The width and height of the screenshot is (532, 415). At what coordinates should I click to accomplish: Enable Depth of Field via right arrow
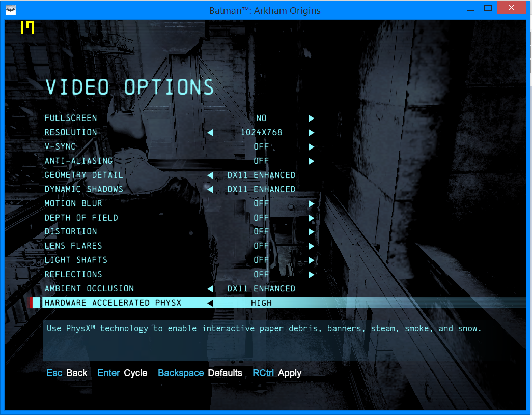(x=311, y=218)
